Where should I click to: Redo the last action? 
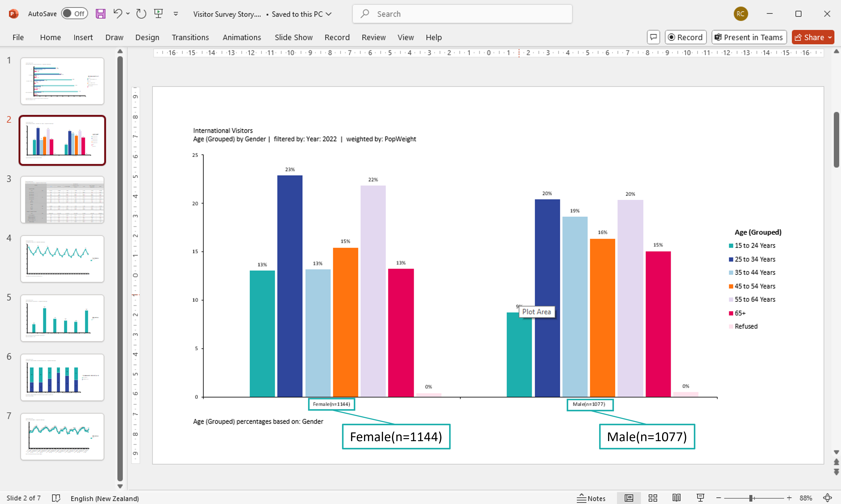point(141,14)
